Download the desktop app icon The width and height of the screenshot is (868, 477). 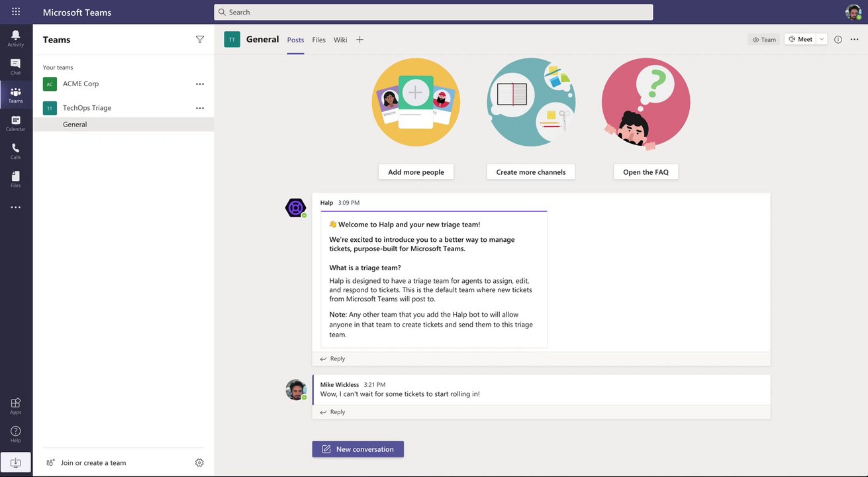click(x=16, y=462)
